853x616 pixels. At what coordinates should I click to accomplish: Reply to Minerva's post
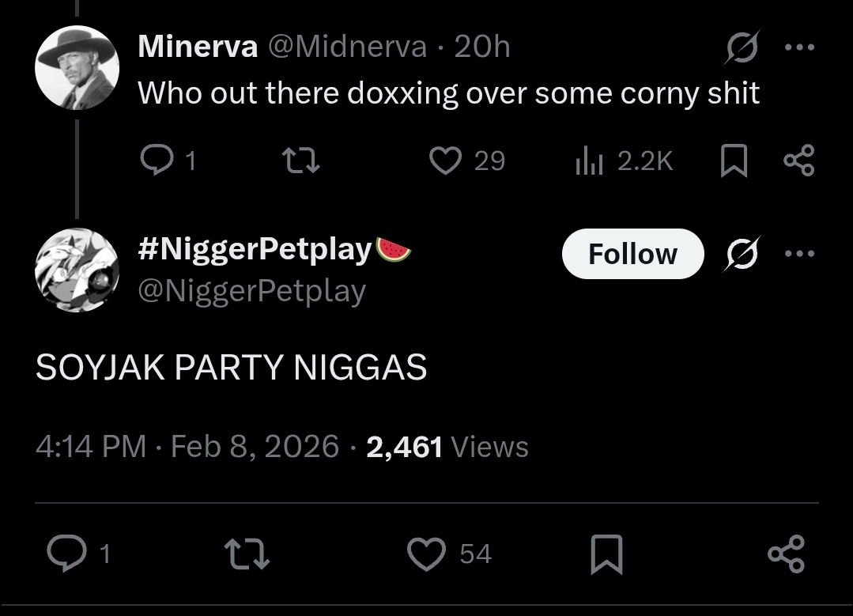[x=155, y=161]
